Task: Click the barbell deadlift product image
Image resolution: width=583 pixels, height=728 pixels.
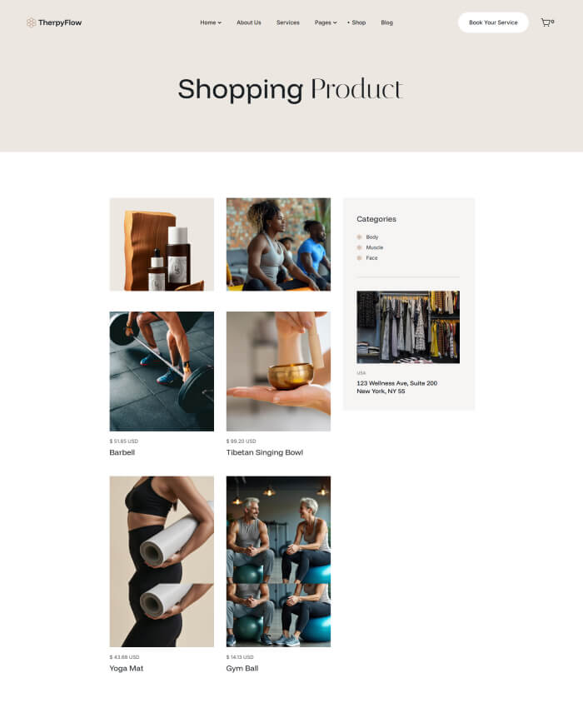Action: pyautogui.click(x=162, y=371)
